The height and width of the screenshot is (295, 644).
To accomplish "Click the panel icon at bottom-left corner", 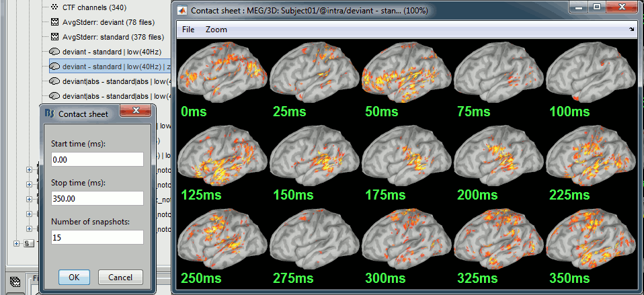I will click(13, 284).
